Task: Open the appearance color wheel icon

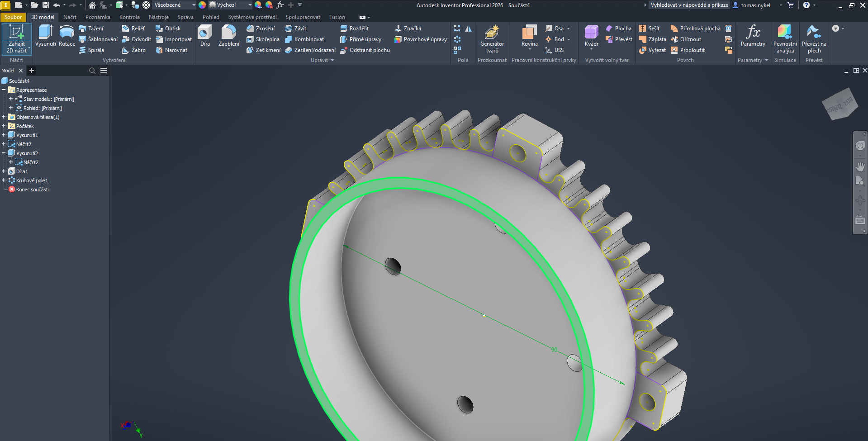Action: pos(202,5)
